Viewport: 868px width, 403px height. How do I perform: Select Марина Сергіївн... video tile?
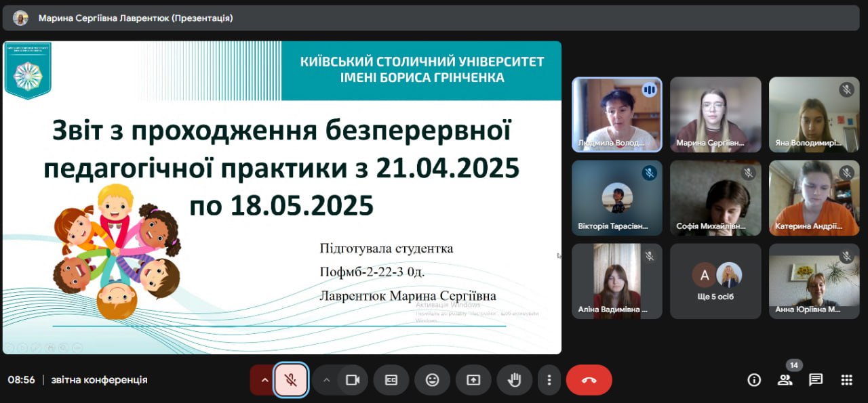(716, 114)
